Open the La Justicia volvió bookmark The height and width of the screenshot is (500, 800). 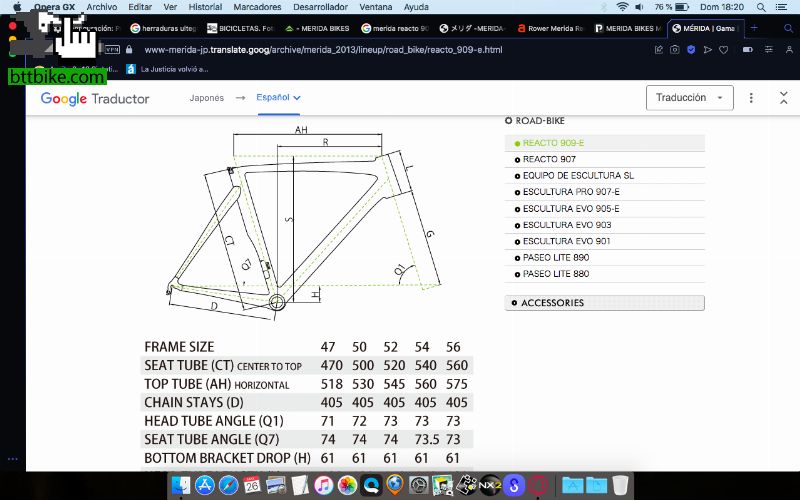pos(170,70)
